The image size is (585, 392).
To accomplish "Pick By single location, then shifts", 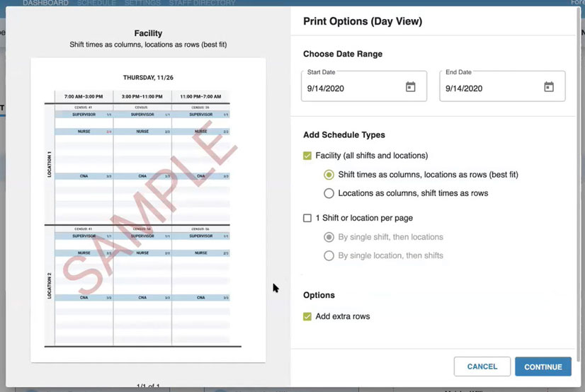I will point(329,255).
